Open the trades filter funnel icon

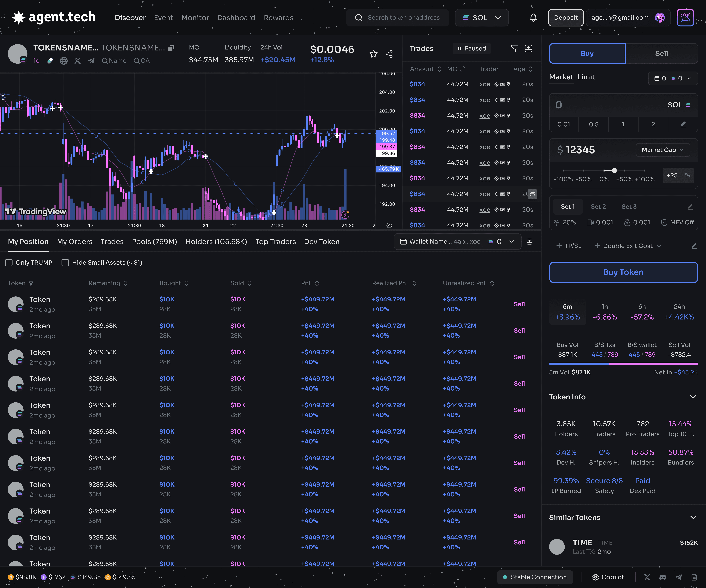[514, 49]
